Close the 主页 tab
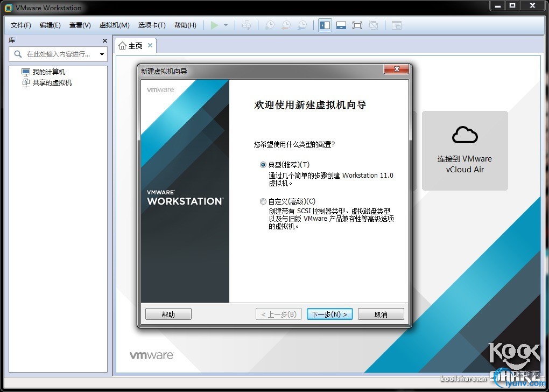549x392 pixels. click(x=150, y=45)
